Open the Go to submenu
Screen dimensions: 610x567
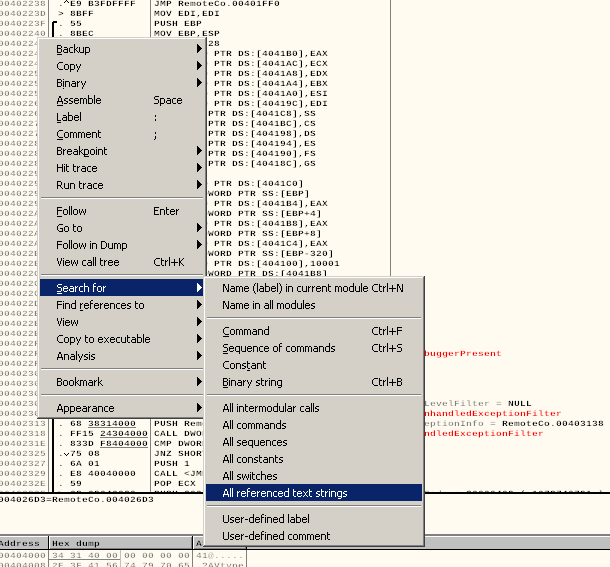click(x=69, y=228)
